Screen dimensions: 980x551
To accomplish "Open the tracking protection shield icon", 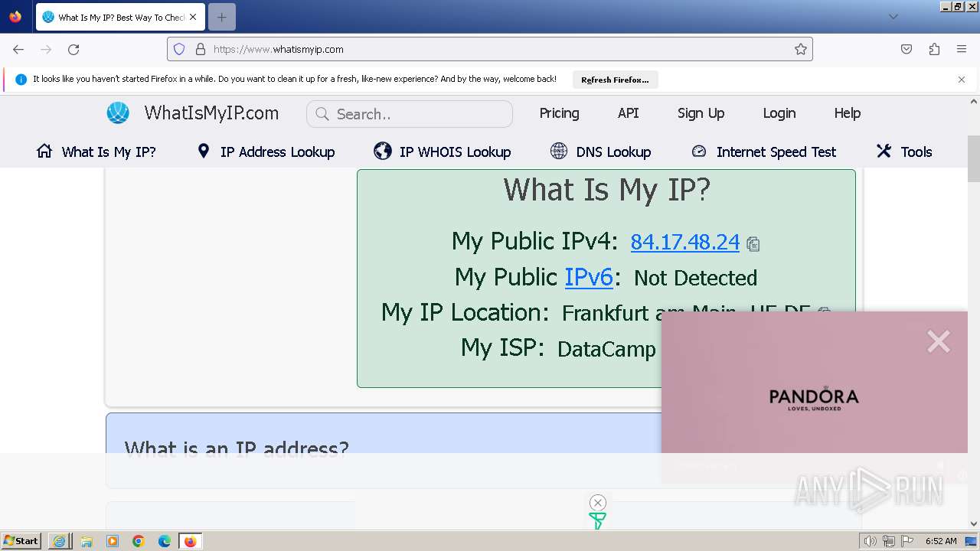I will pyautogui.click(x=179, y=49).
